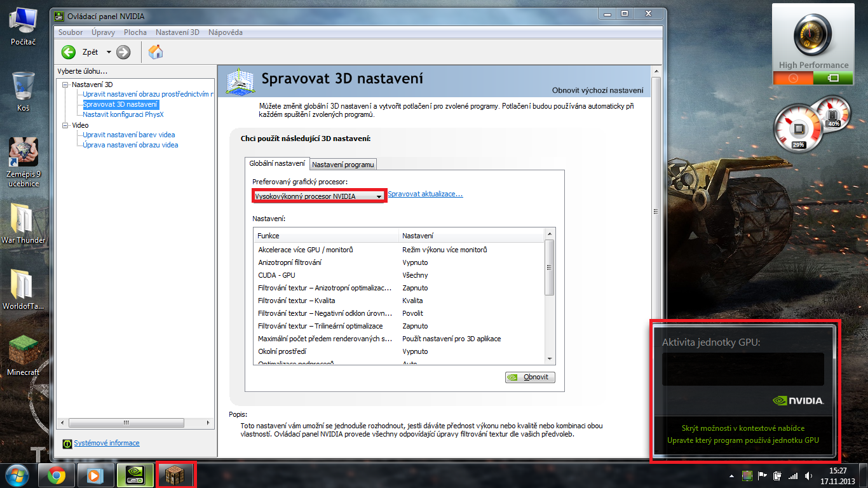Click the Nastavení column header

pos(472,236)
